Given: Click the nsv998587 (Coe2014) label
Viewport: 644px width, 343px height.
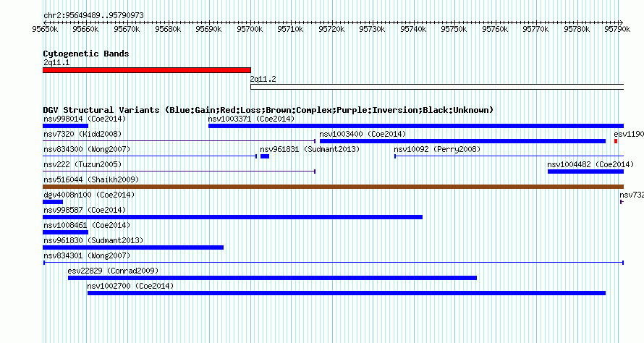Looking at the screenshot, I should click(85, 210).
